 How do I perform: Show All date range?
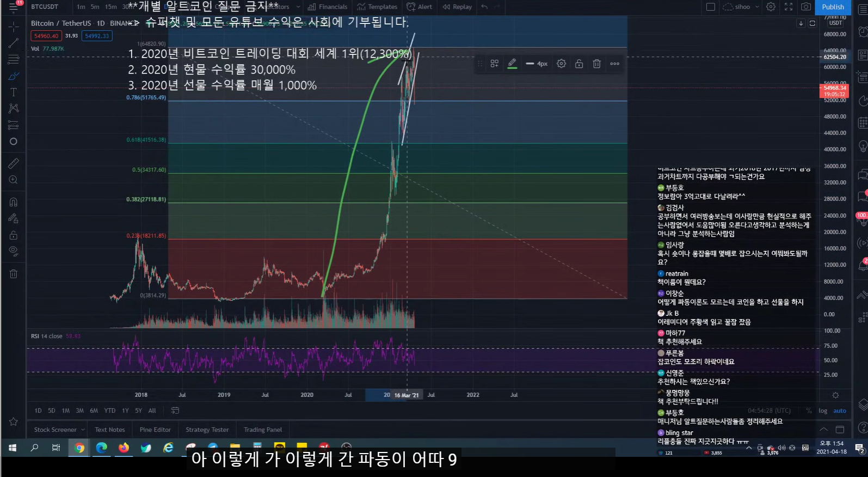tap(152, 411)
